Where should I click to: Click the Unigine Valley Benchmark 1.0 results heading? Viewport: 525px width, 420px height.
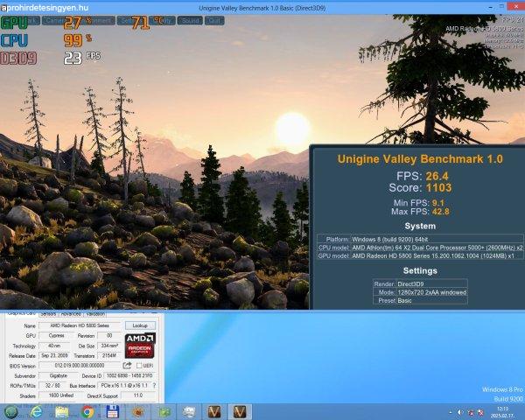point(420,159)
